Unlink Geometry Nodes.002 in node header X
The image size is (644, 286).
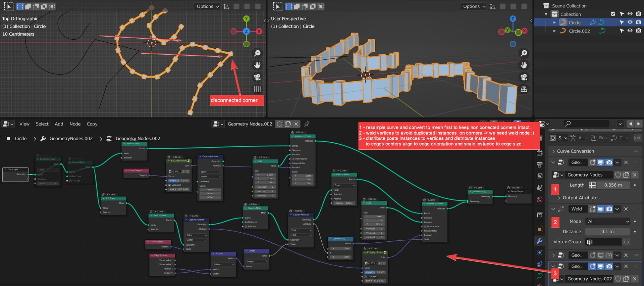[296, 124]
